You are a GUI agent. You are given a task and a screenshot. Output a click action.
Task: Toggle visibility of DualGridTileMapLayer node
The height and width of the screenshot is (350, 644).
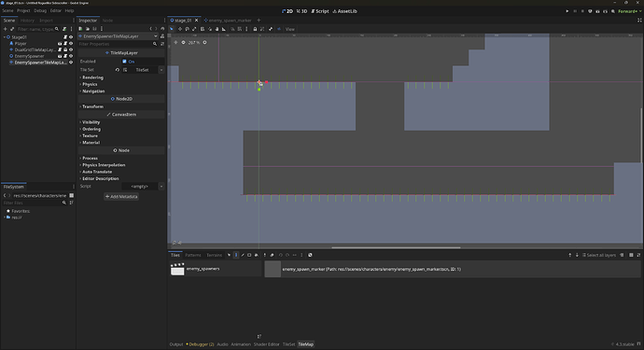(x=71, y=49)
